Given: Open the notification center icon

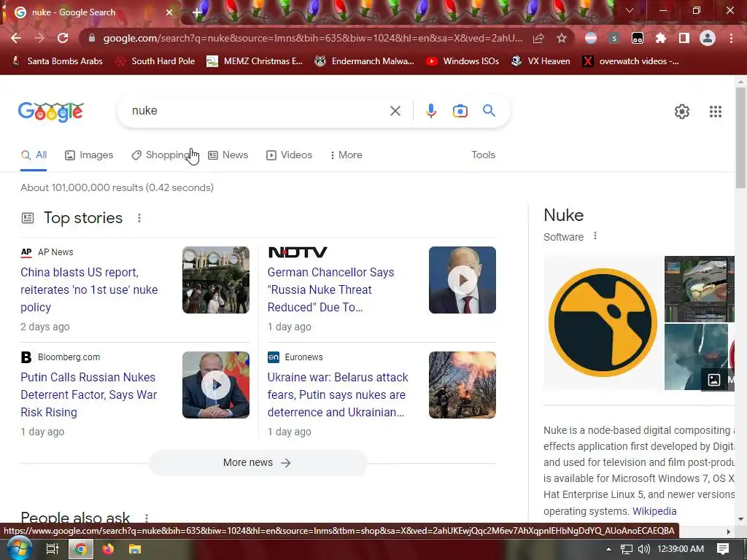Looking at the screenshot, I should coord(723,549).
